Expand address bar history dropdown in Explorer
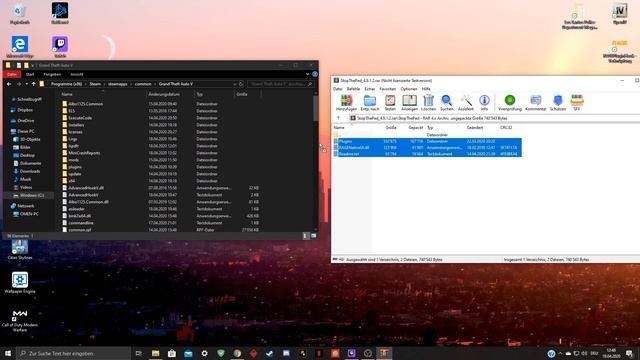 pyautogui.click(x=234, y=84)
